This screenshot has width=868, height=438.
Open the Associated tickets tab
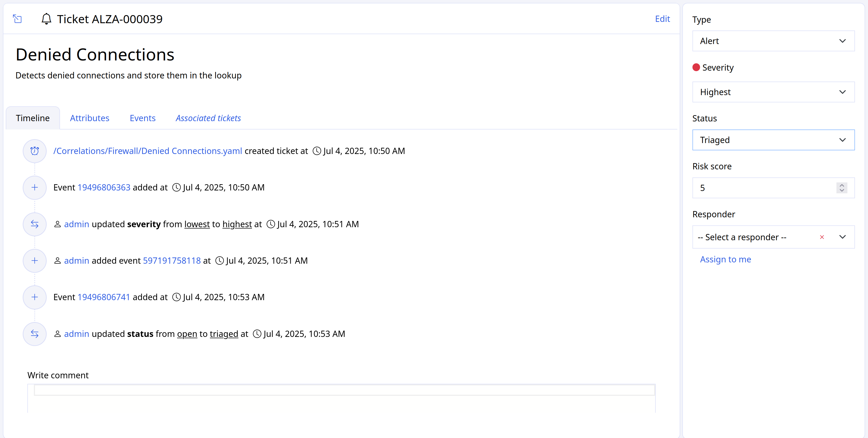point(208,118)
